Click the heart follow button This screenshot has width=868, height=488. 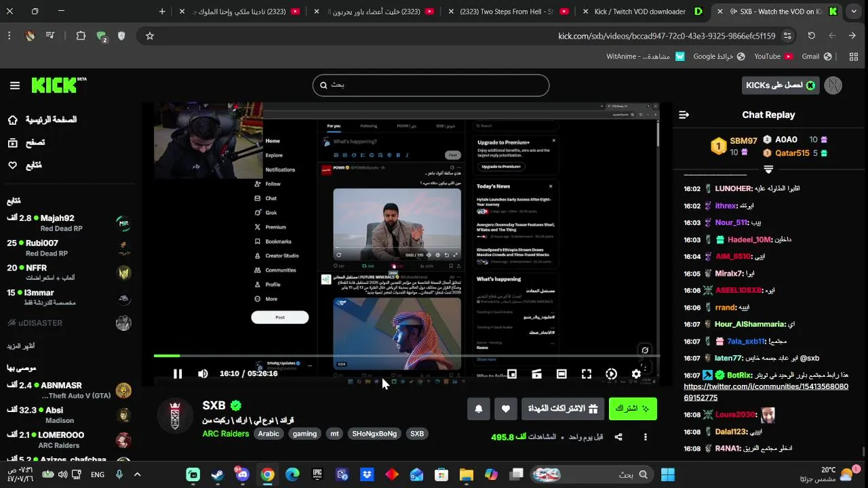(x=505, y=409)
